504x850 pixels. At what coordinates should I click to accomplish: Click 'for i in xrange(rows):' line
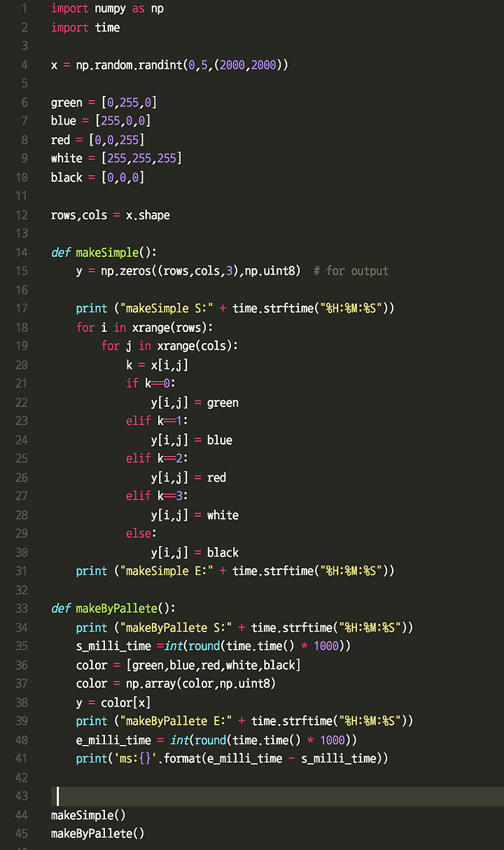point(144,327)
